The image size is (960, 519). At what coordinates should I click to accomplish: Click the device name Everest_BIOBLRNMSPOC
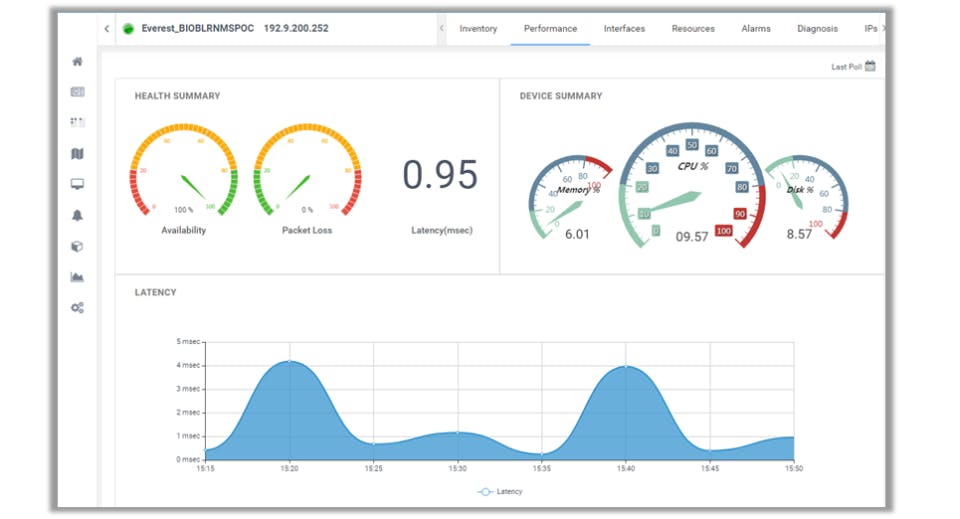click(x=197, y=28)
